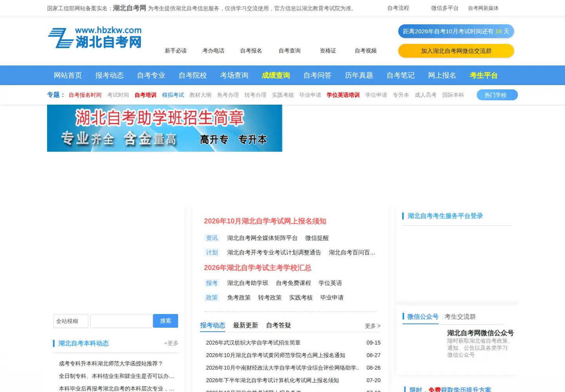Viewport: 565px width, 392px height.
Task: Switch to the 微信公众号 sidebar tab
Action: [x=423, y=317]
